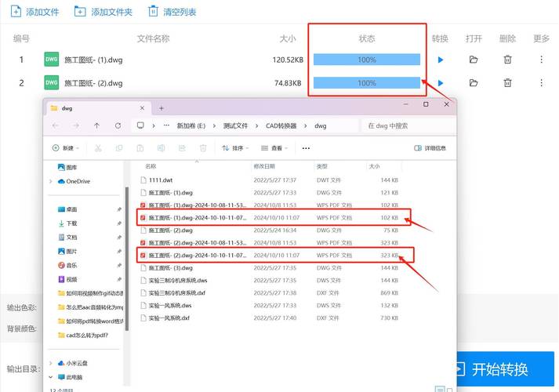The image size is (559, 392).
Task: Sort by the 大小 column header in Explorer
Action: tap(374, 166)
